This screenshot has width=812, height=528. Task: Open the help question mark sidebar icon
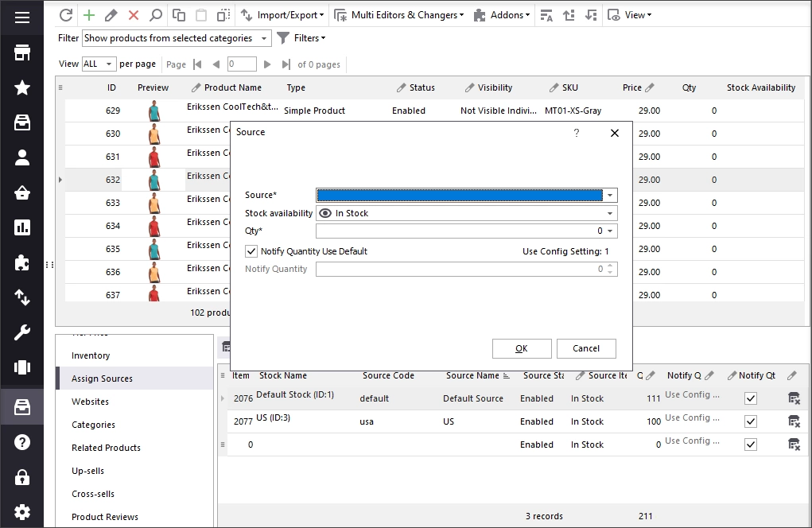(x=21, y=442)
